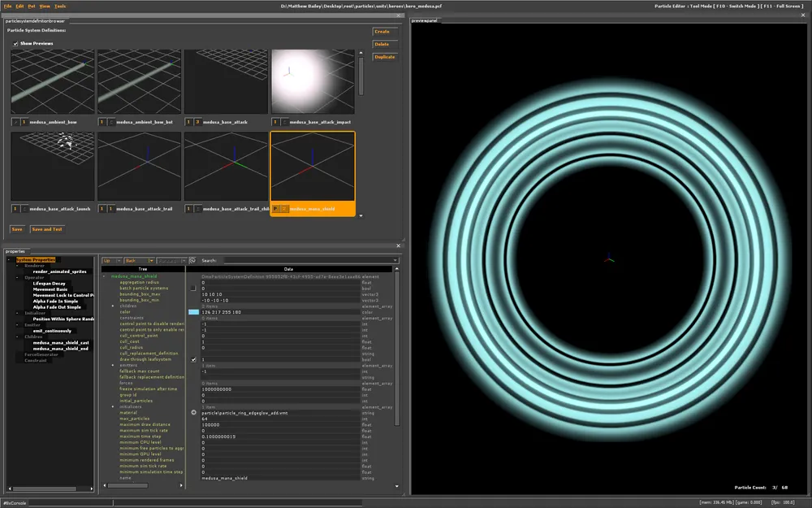Open the Tools menu
The width and height of the screenshot is (812, 508).
[60, 6]
